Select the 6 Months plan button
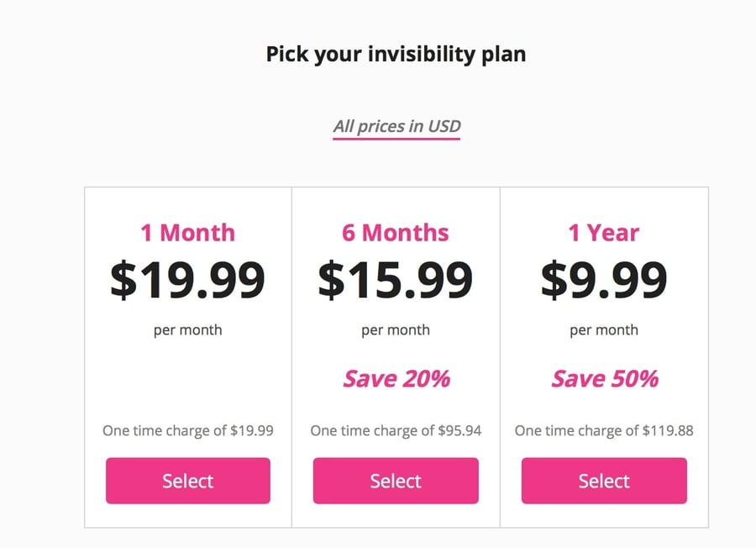 click(396, 481)
